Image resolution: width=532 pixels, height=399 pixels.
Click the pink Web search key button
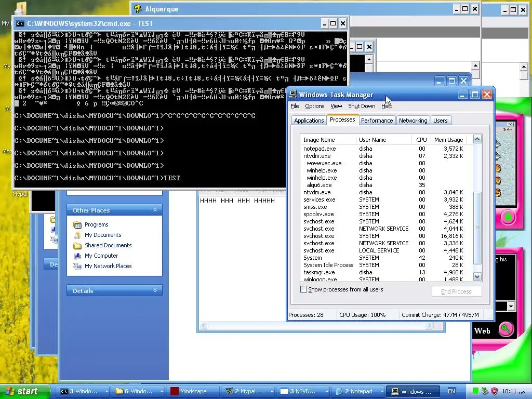coord(506,329)
